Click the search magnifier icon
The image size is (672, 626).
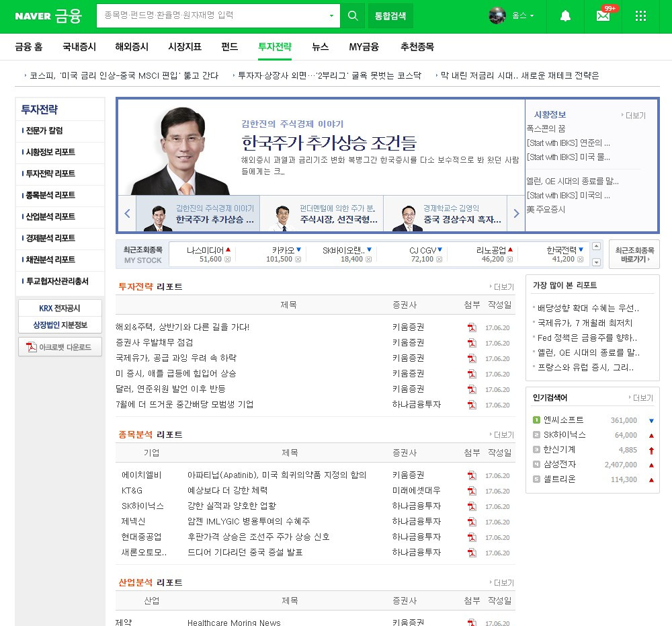(x=353, y=15)
